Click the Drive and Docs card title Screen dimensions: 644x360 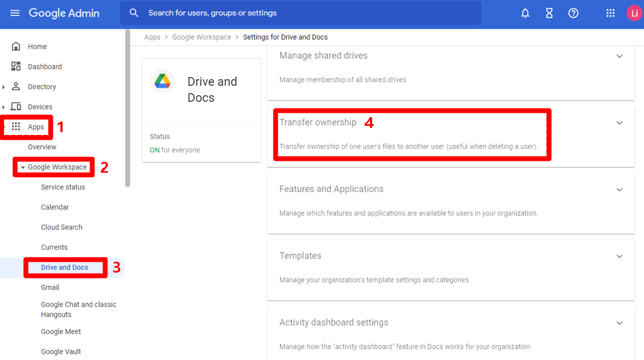pos(212,90)
